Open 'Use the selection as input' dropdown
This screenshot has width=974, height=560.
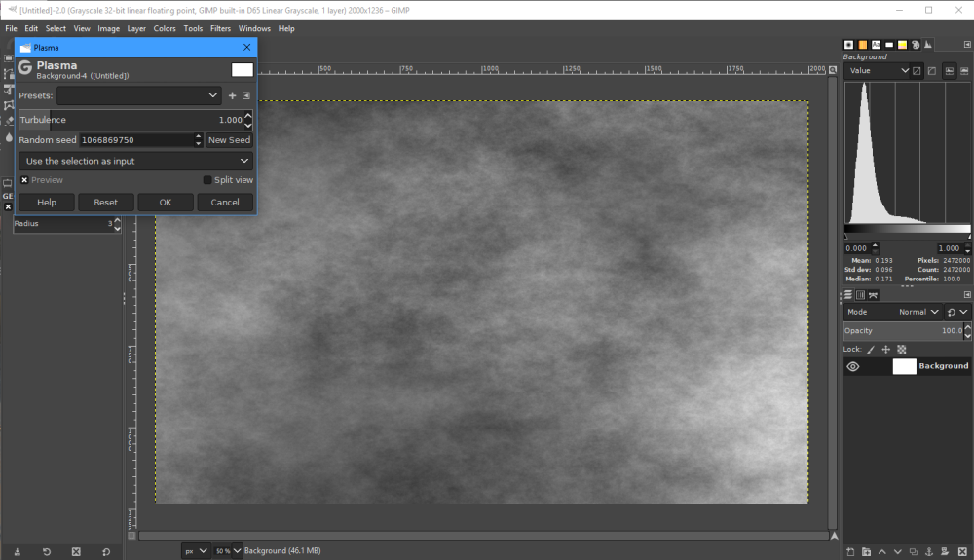pos(135,161)
